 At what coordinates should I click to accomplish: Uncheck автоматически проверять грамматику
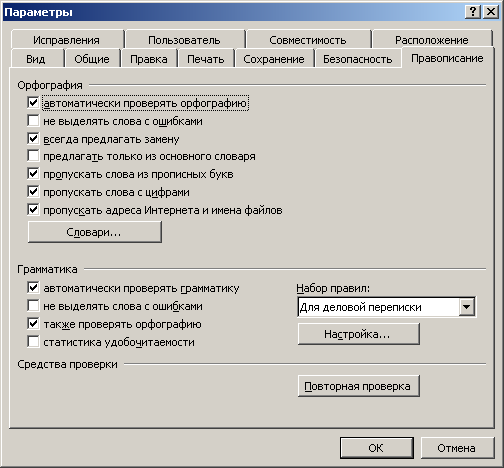pyautogui.click(x=33, y=288)
